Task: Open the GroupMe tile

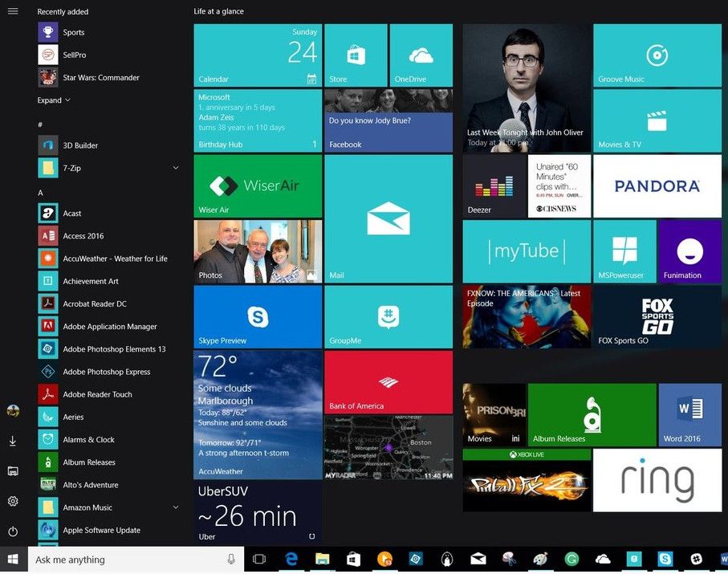Action: [388, 317]
